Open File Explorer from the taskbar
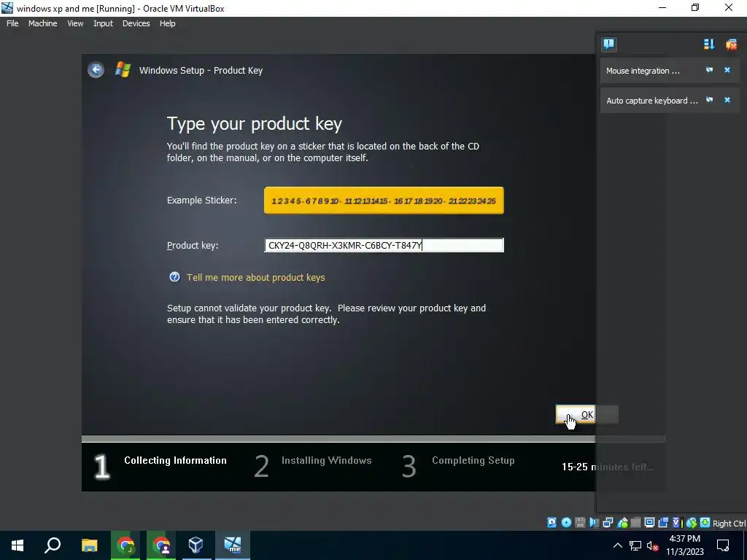 tap(89, 545)
